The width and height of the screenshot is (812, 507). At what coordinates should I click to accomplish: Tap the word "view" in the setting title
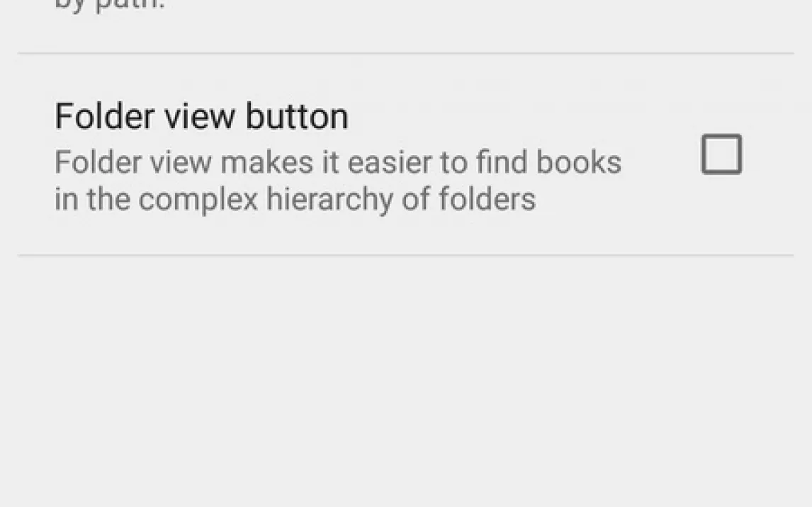coord(200,116)
